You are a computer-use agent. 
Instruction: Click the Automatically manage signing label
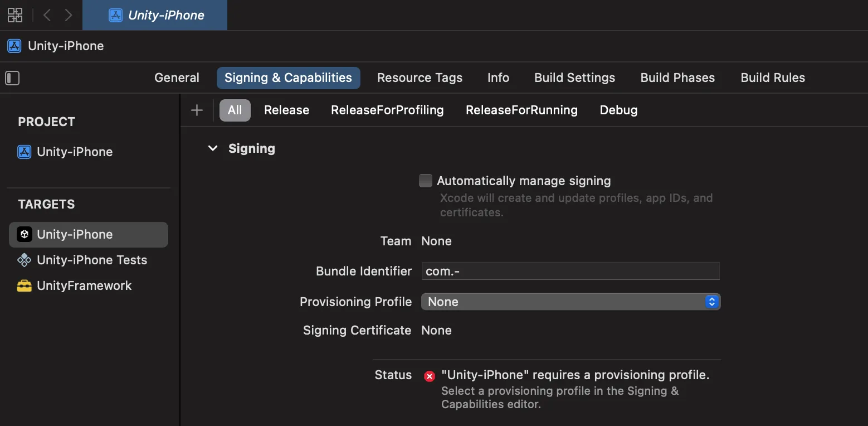click(x=524, y=181)
